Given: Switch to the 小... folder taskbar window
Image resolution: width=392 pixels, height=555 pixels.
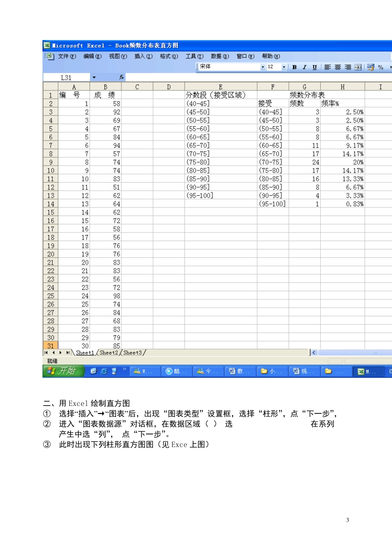Looking at the screenshot, I should pos(272,371).
